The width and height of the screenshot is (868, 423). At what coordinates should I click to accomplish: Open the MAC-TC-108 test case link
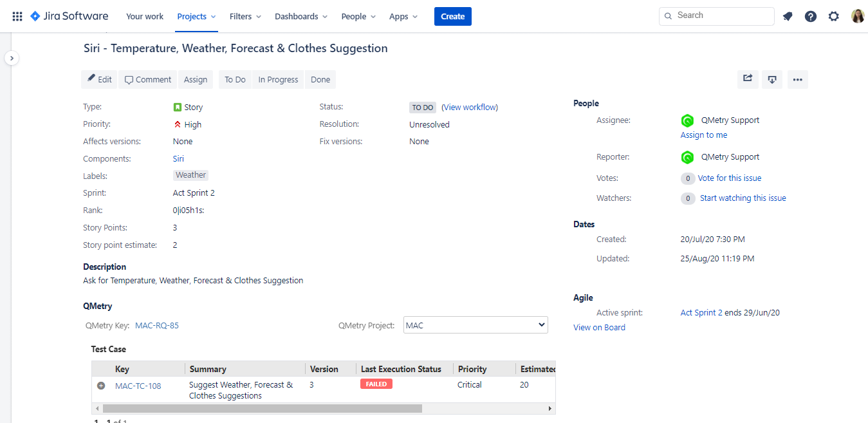138,386
